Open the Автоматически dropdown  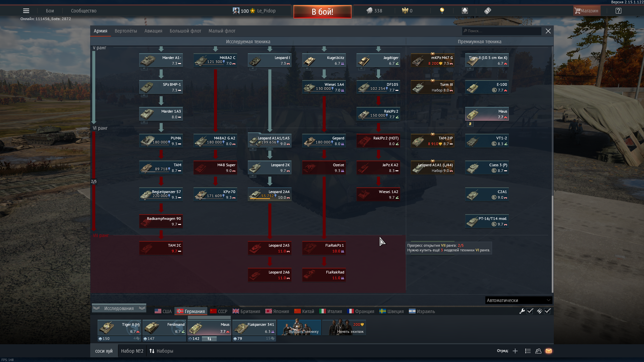point(519,300)
